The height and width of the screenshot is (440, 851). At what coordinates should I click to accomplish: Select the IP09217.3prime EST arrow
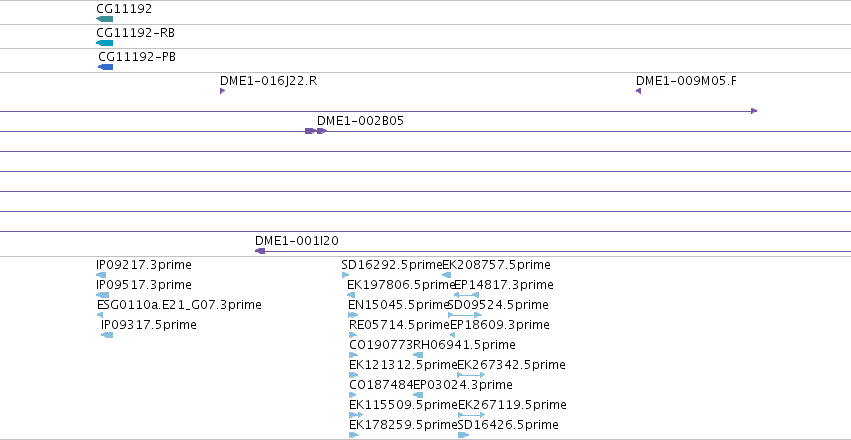[101, 275]
